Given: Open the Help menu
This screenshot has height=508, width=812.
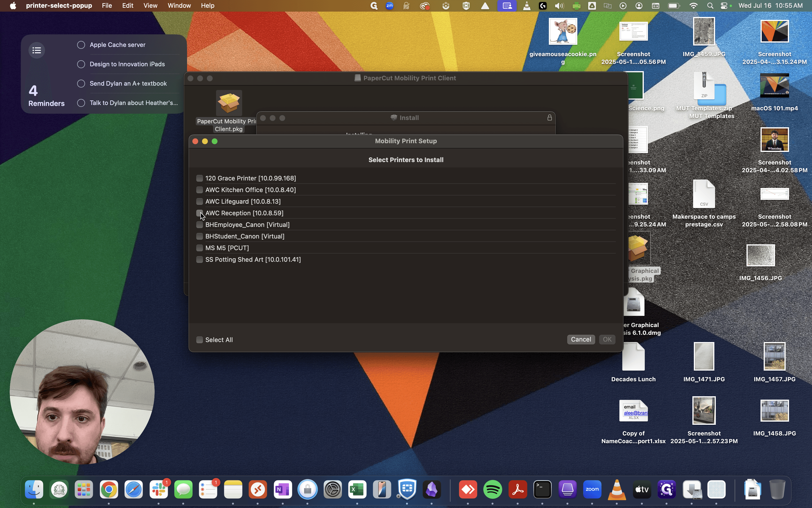Looking at the screenshot, I should tap(208, 6).
